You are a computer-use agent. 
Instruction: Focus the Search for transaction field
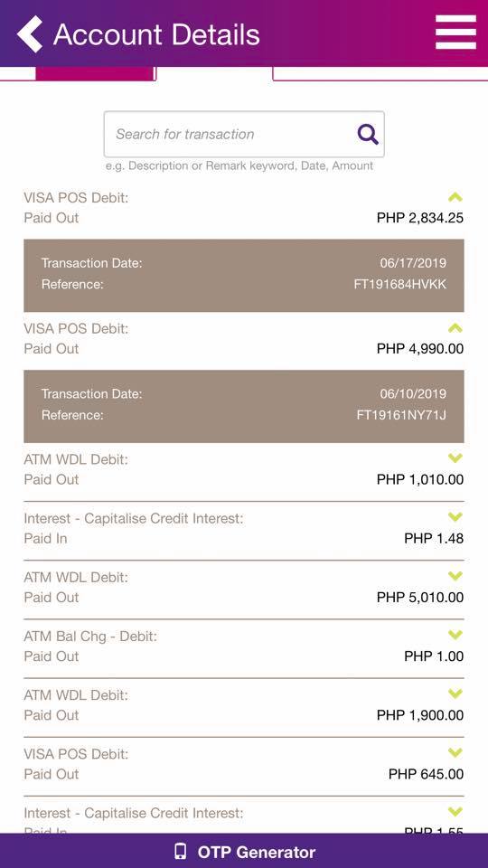(x=244, y=135)
